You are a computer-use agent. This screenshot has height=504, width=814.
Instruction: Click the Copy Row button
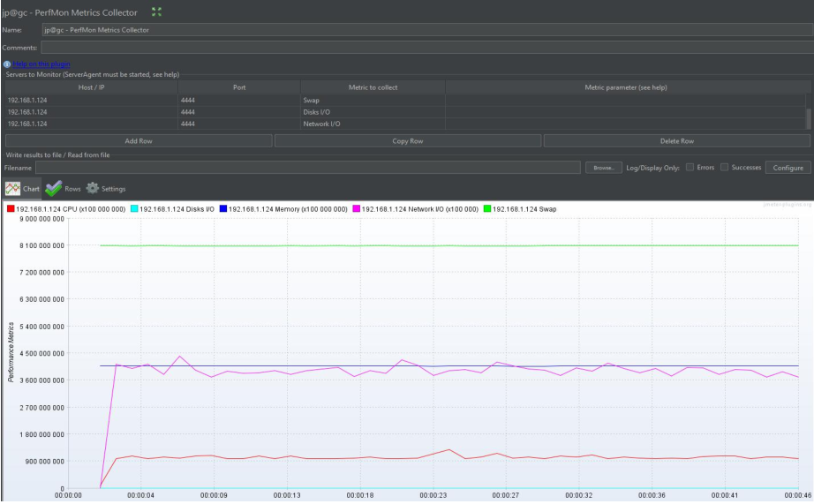click(x=408, y=141)
